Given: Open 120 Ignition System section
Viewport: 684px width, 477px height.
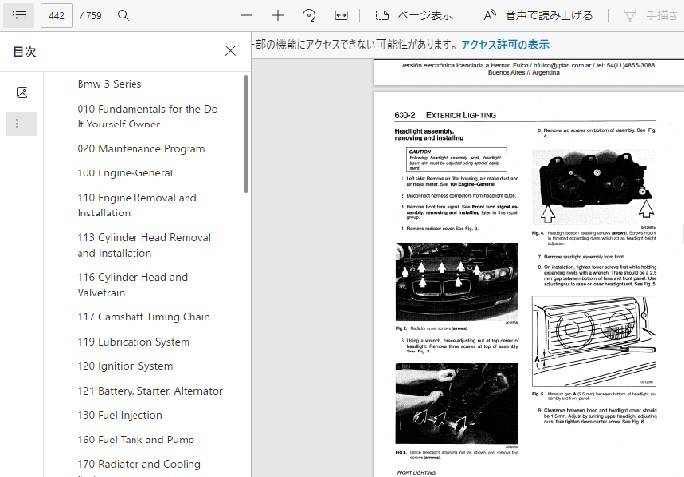Looking at the screenshot, I should tap(125, 366).
